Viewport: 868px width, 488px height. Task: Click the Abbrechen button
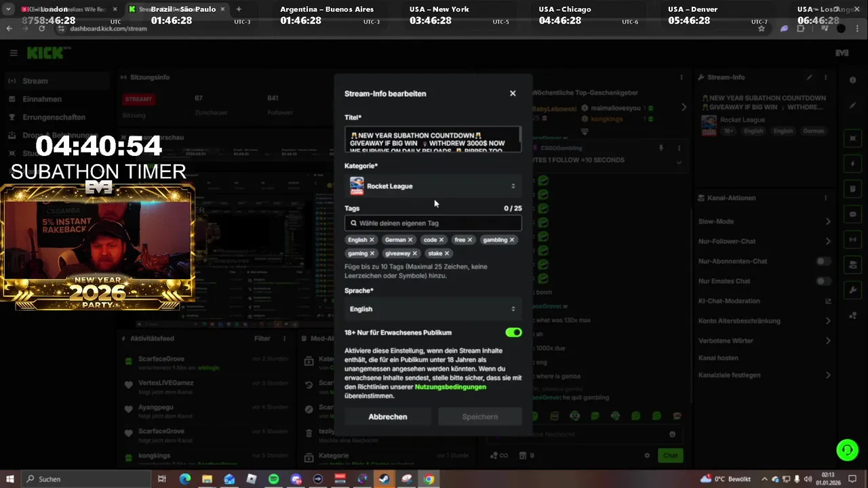click(x=388, y=417)
